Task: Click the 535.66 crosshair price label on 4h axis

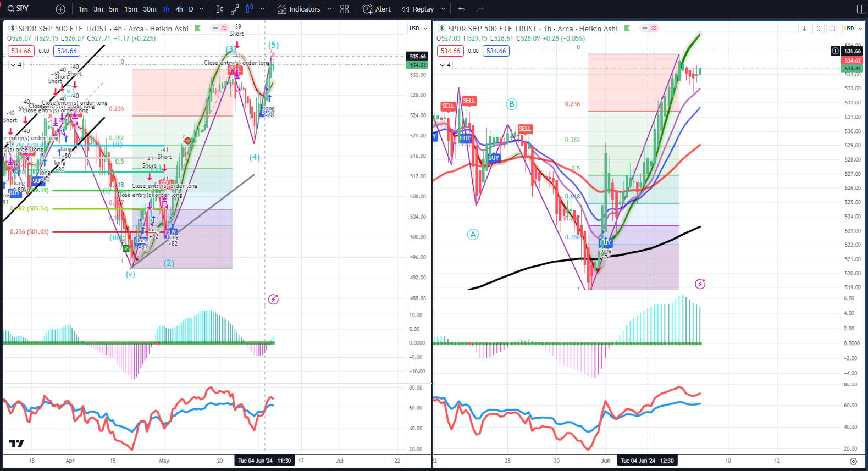Action: [418, 57]
